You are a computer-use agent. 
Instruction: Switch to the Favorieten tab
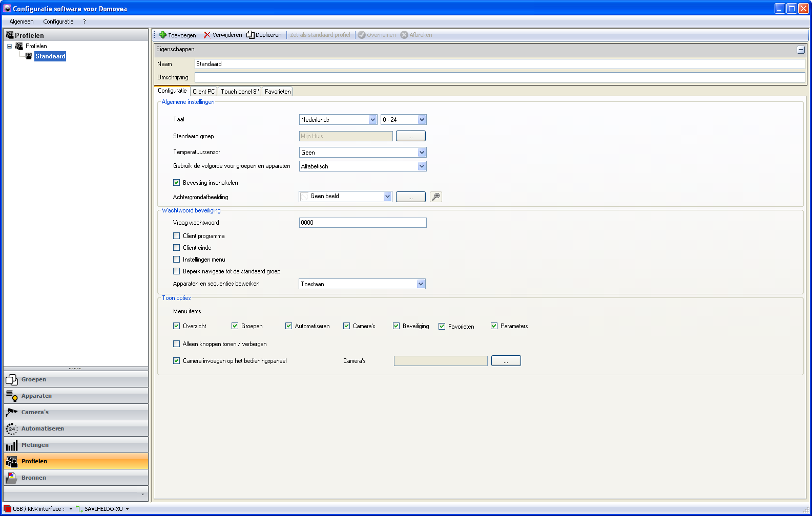pos(278,92)
